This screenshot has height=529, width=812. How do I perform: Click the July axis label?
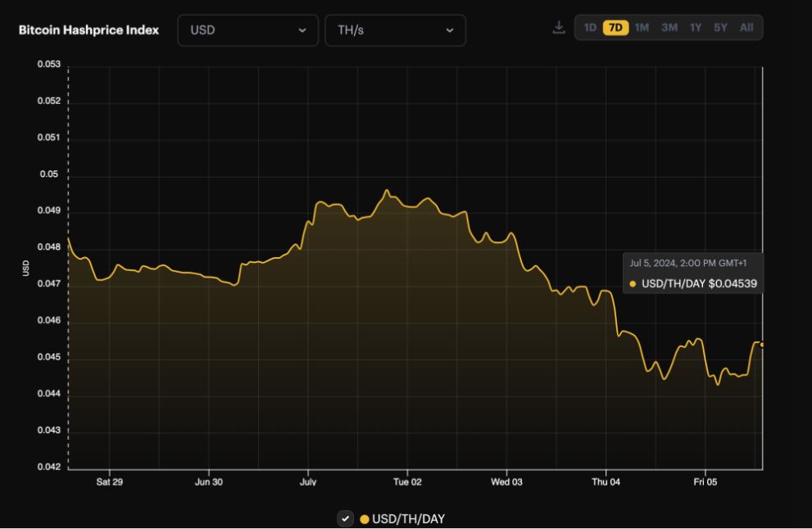click(308, 482)
